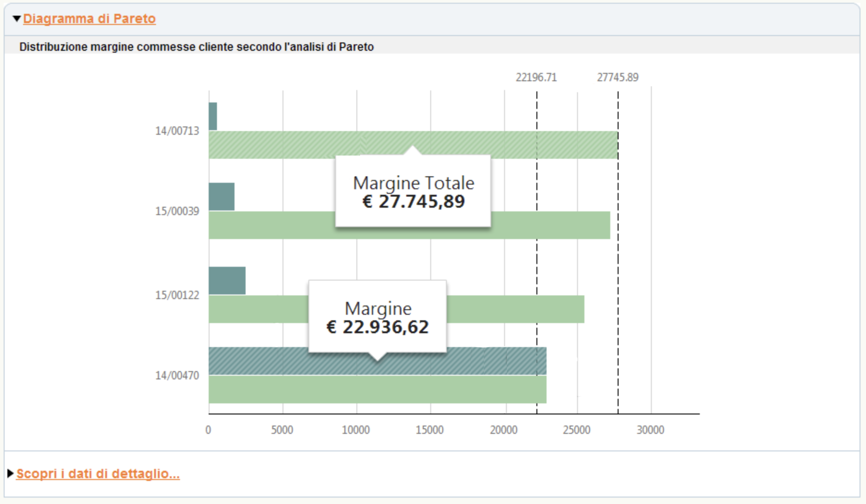Click the 27745.89 threshold label
The height and width of the screenshot is (504, 866).
click(x=618, y=78)
